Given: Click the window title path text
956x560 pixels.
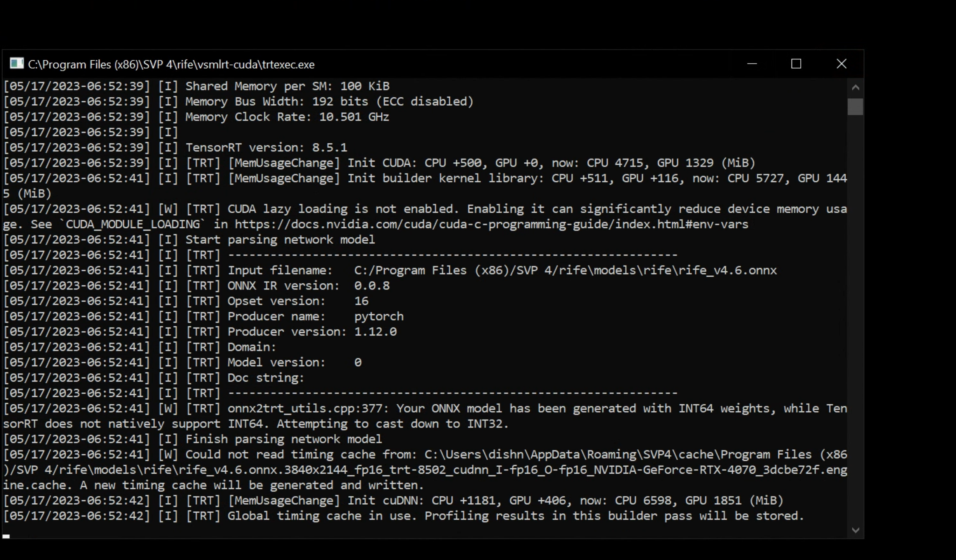Looking at the screenshot, I should point(171,64).
